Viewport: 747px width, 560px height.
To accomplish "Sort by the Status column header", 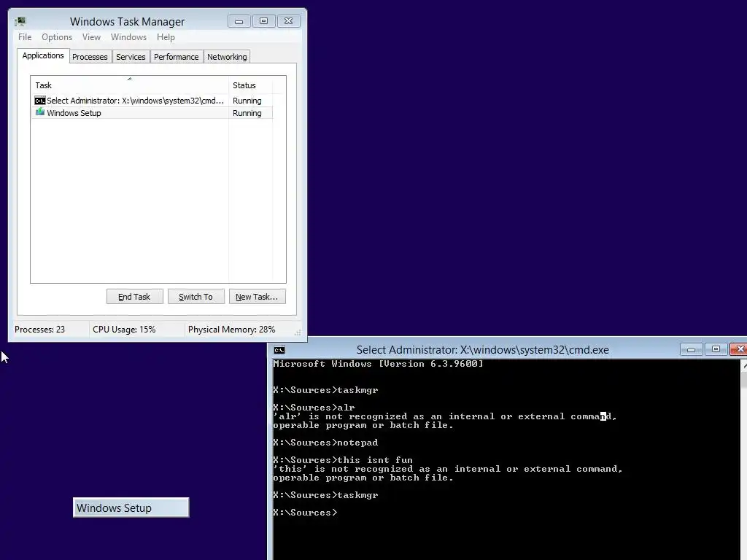I will pyautogui.click(x=251, y=85).
